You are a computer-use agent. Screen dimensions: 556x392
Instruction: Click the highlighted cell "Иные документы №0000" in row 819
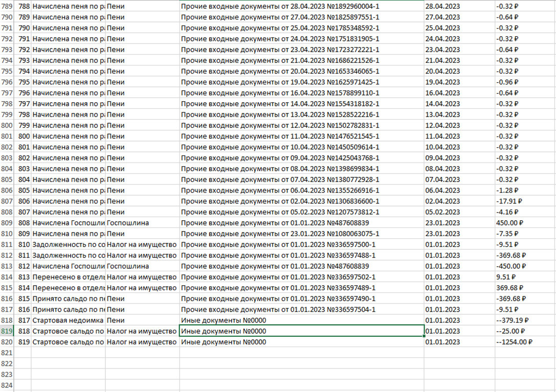301,331
